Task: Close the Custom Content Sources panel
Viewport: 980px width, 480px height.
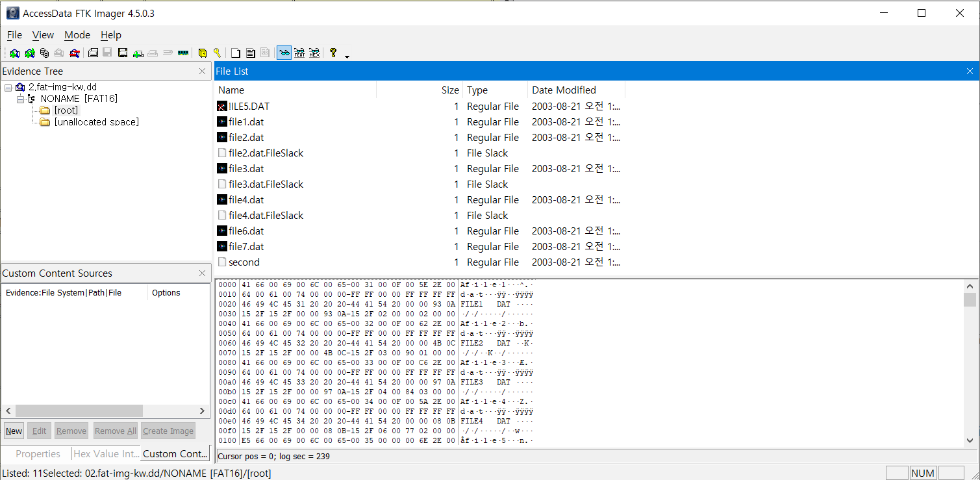Action: (x=202, y=273)
